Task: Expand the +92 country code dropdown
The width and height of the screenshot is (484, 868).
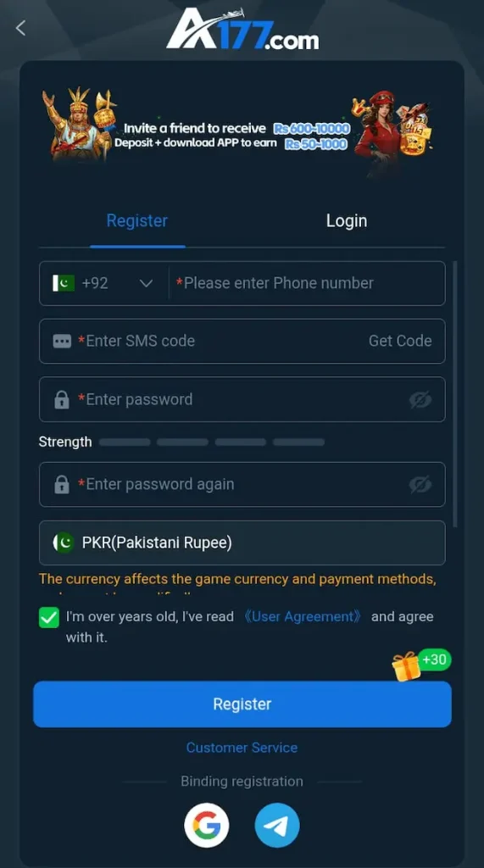Action: tap(103, 283)
